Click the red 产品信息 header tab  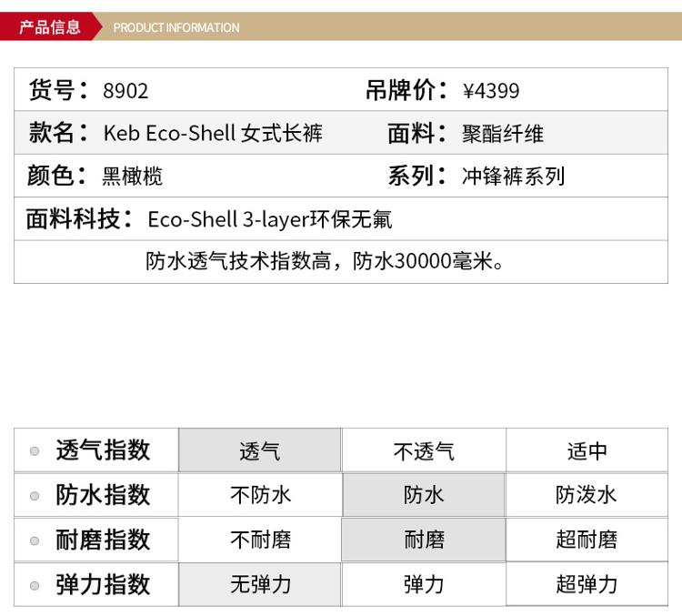coord(50,27)
